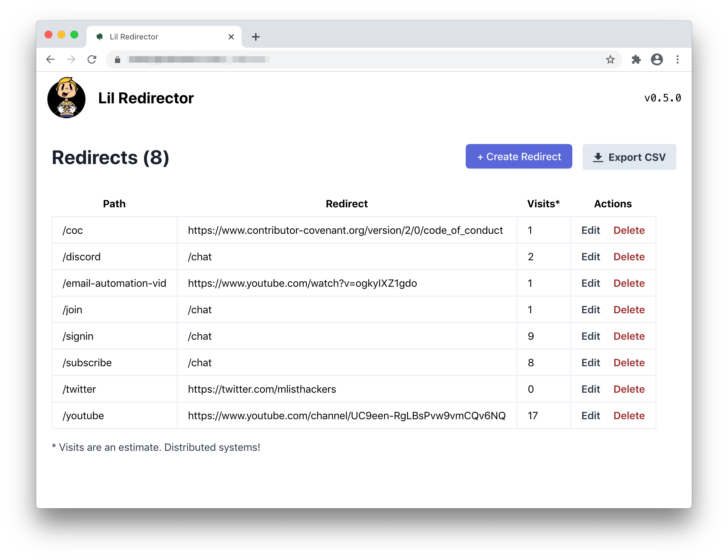728x560 pixels.
Task: Export redirects with Export CSV button
Action: 629,157
